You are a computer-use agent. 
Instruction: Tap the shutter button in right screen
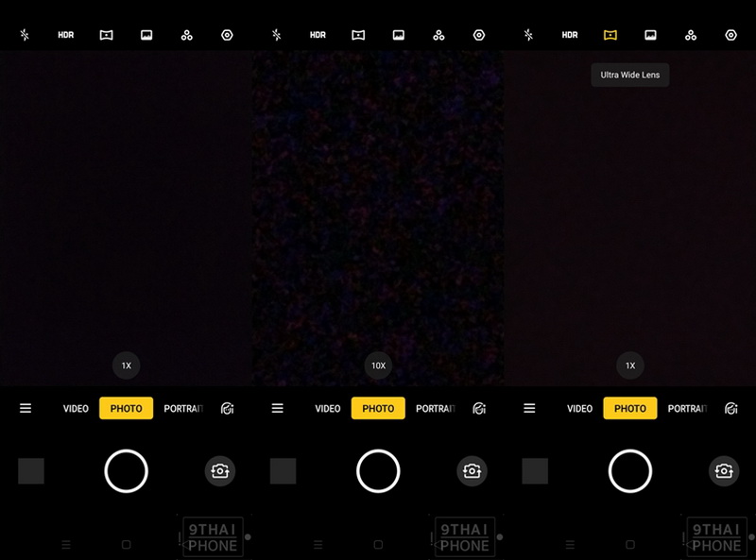[x=630, y=471]
